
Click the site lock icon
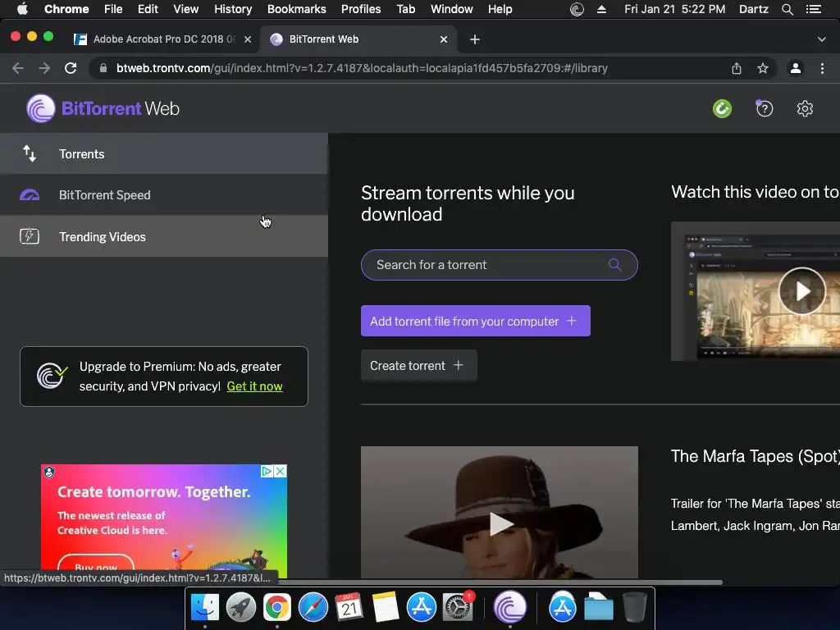click(103, 68)
